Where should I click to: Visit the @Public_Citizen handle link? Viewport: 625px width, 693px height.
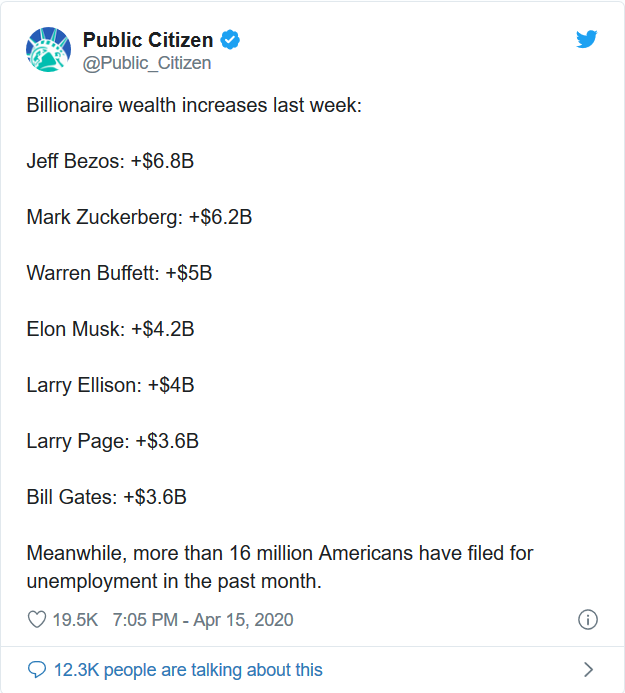(x=147, y=63)
